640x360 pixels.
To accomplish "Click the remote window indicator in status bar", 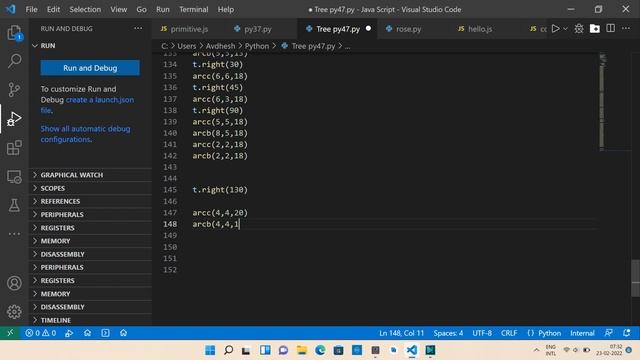I will point(10,333).
